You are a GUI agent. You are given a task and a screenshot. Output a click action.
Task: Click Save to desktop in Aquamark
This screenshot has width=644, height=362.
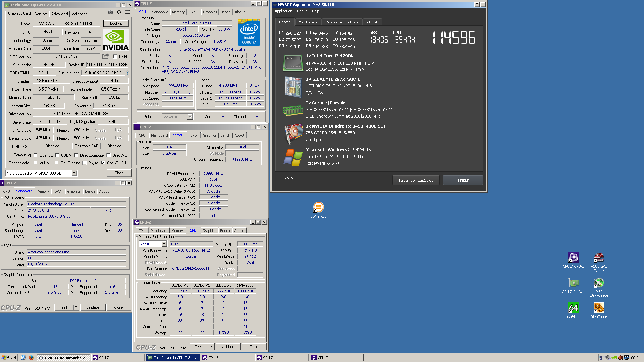416,180
